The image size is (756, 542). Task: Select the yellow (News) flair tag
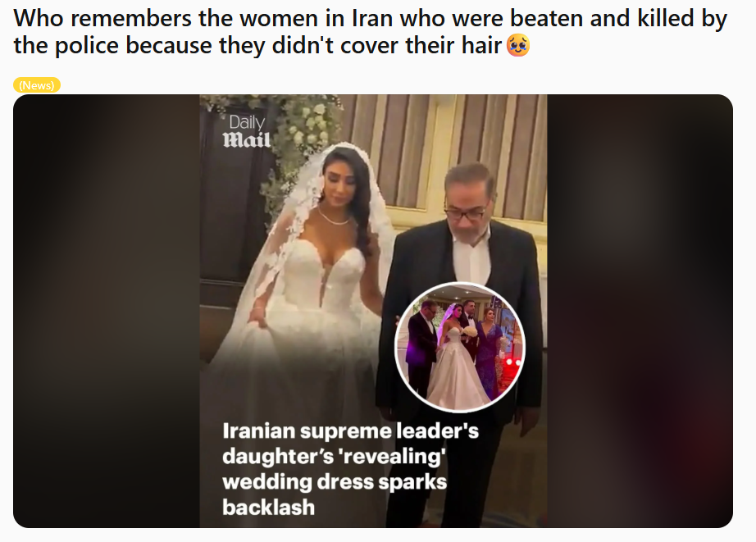pyautogui.click(x=37, y=85)
